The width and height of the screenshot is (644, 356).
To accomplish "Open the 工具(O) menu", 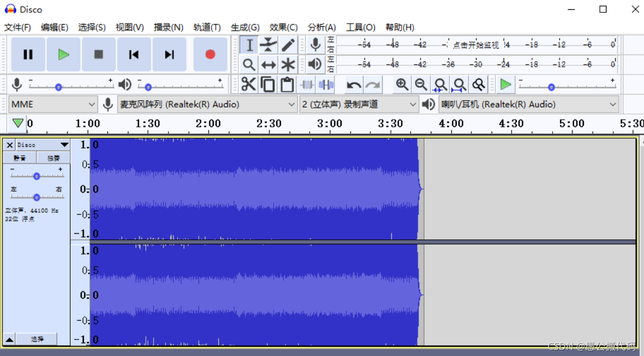I will click(x=361, y=27).
